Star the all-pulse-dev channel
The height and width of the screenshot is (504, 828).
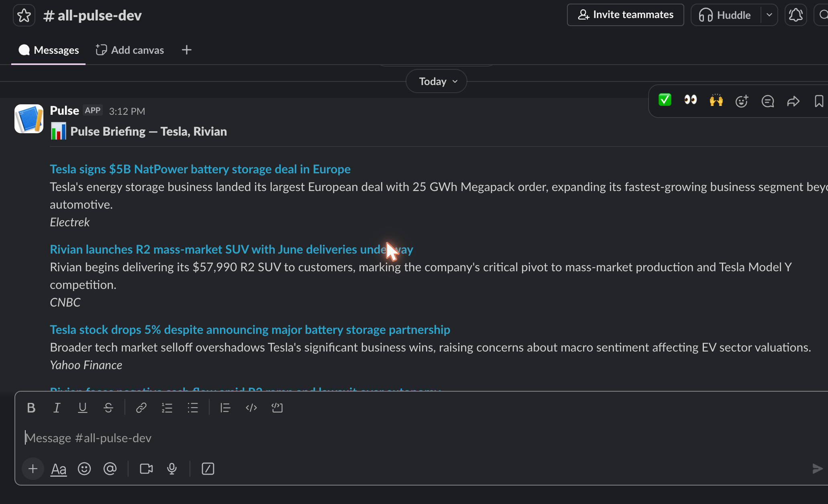pyautogui.click(x=24, y=15)
